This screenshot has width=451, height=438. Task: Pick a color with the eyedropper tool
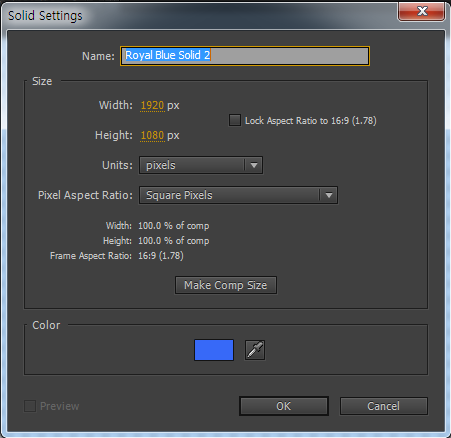click(x=255, y=350)
